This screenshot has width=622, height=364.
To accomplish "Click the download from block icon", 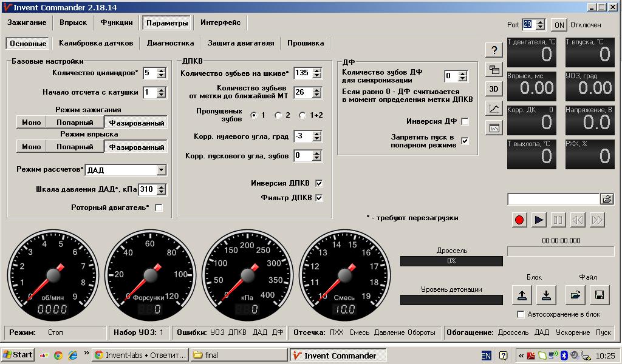I will click(x=546, y=295).
